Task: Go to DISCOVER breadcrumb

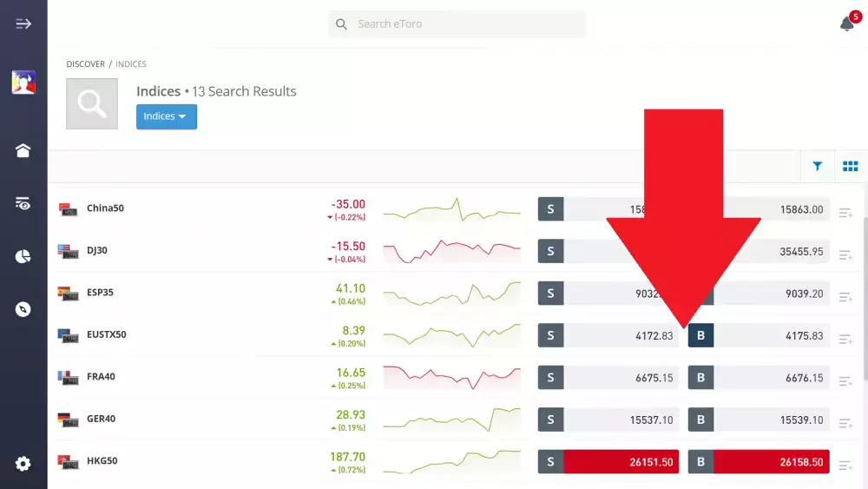Action: pos(85,64)
